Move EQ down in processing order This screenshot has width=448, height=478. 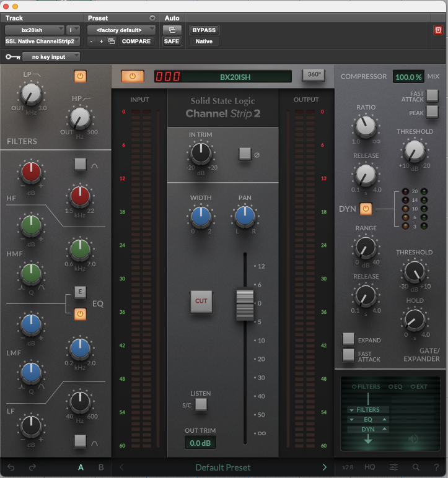[x=351, y=420]
